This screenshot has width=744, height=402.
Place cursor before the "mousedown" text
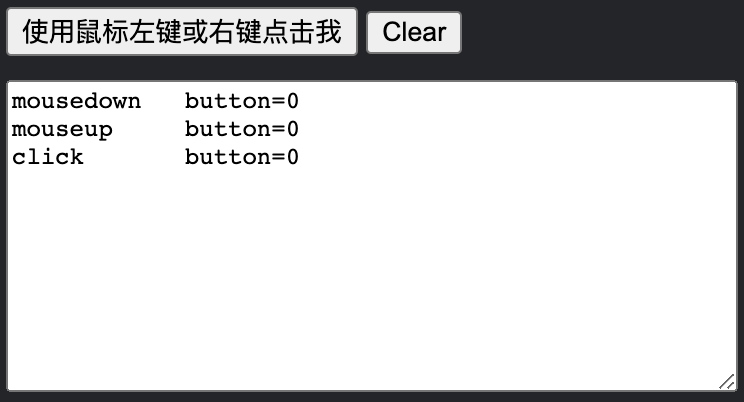[x=12, y=101]
